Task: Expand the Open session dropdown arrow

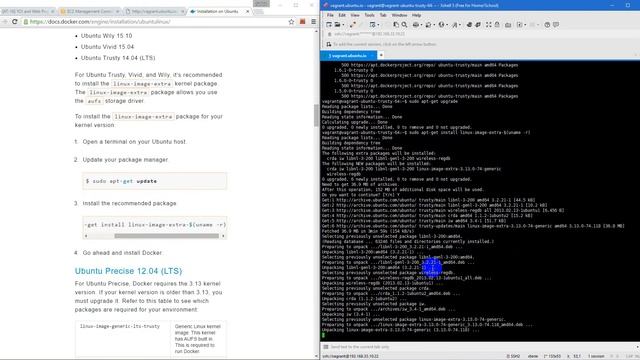Action: tap(343, 24)
